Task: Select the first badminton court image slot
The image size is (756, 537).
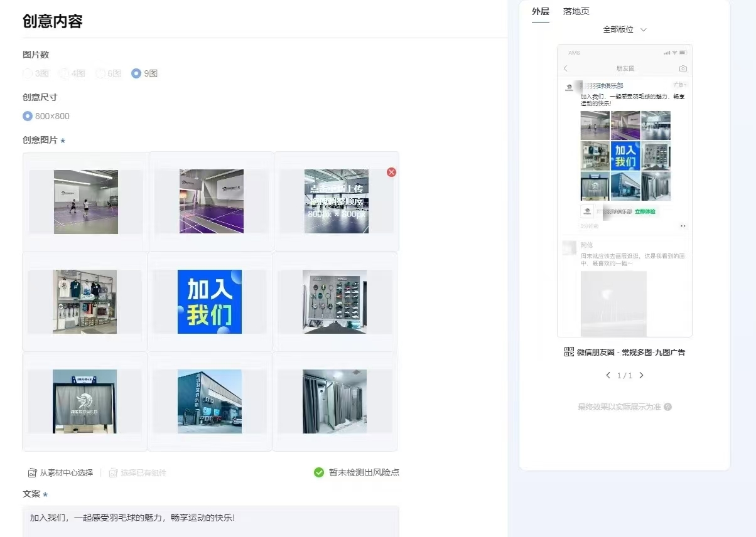Action: (86, 202)
